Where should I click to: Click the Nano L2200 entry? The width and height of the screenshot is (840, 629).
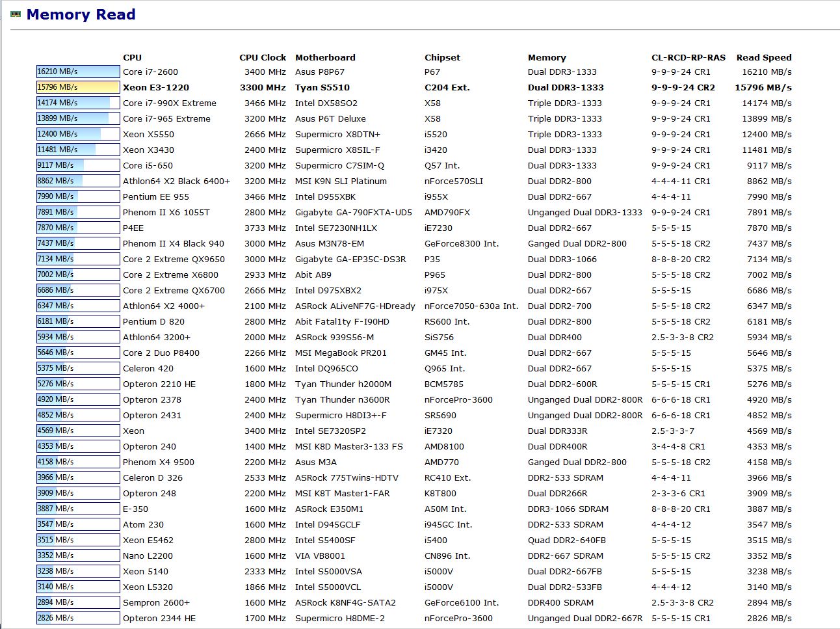[x=148, y=556]
